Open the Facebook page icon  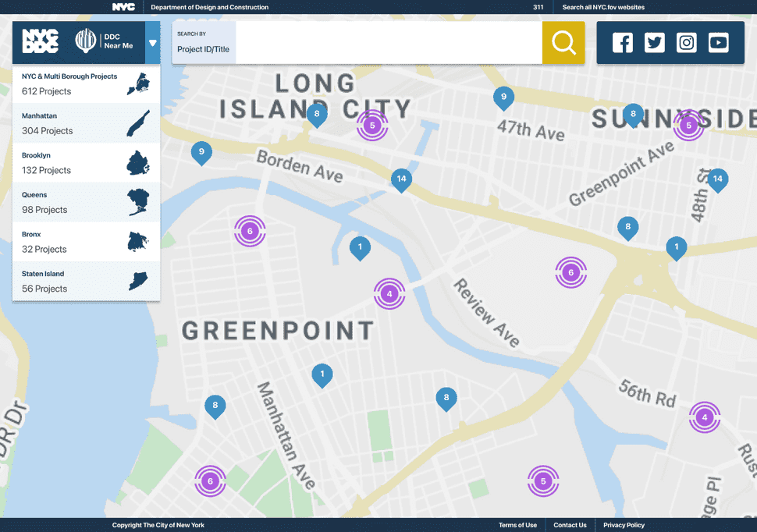[622, 42]
